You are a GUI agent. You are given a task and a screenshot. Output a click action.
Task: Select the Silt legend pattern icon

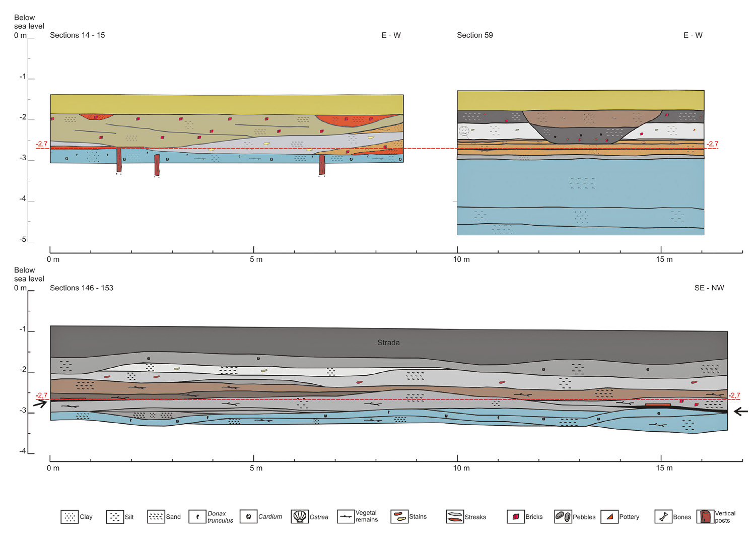[115, 517]
